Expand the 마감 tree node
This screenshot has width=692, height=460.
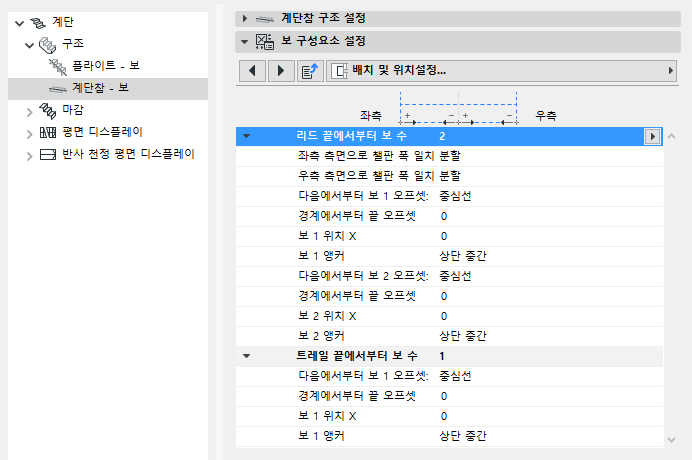(30, 112)
